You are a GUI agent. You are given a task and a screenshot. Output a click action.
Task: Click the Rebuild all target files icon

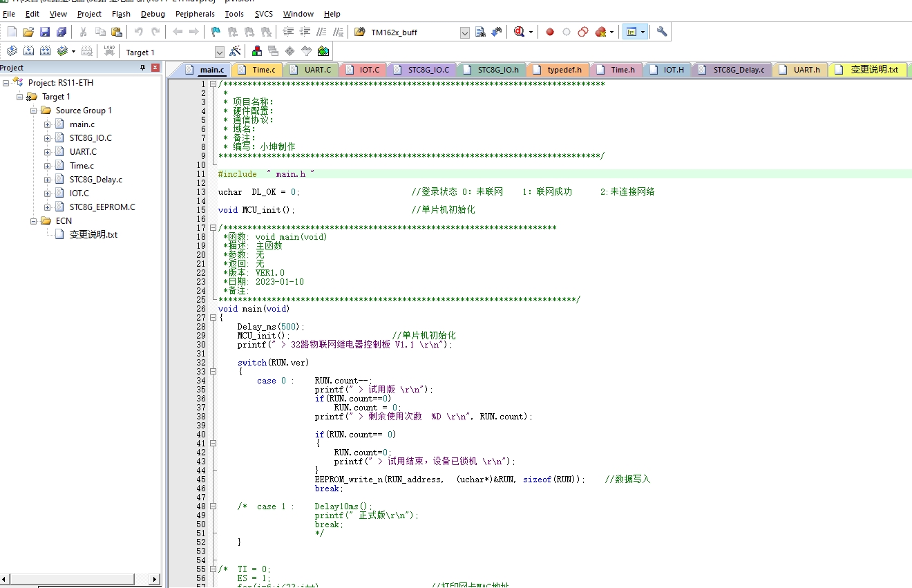(x=45, y=51)
